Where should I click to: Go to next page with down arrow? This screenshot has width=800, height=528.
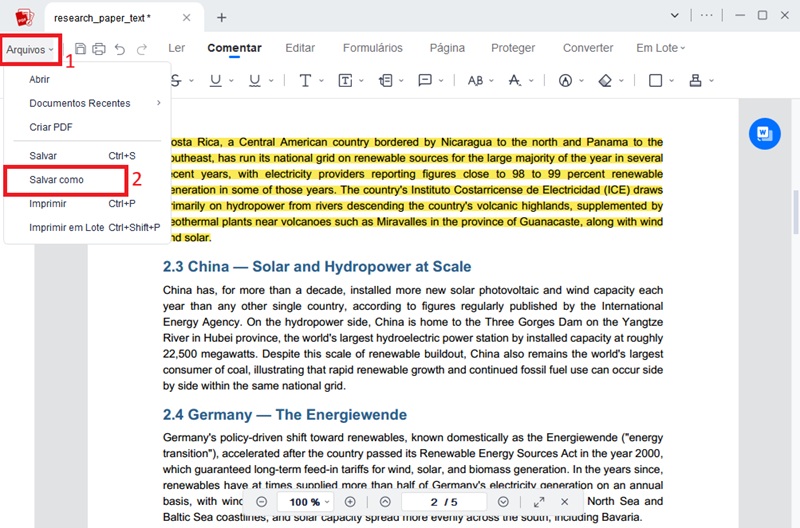(x=503, y=502)
